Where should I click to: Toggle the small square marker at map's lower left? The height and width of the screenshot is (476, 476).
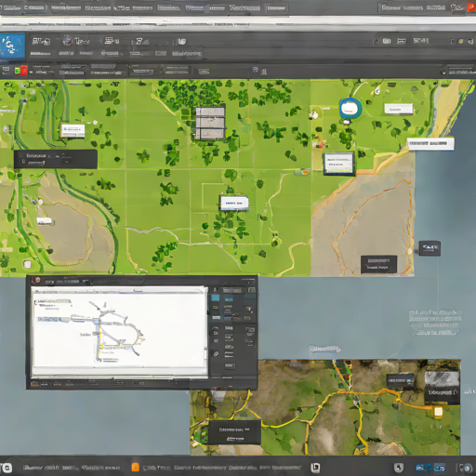pyautogui.click(x=27, y=264)
